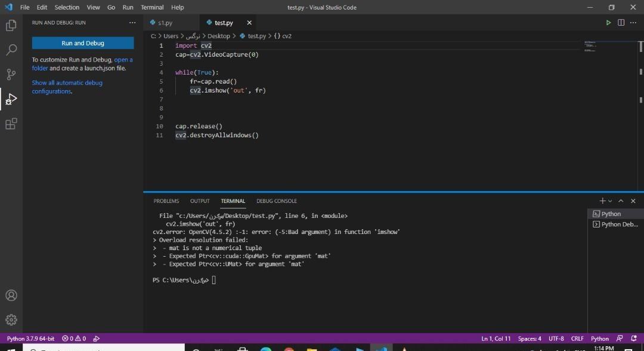
Task: Close the terminal panel
Action: tap(633, 201)
